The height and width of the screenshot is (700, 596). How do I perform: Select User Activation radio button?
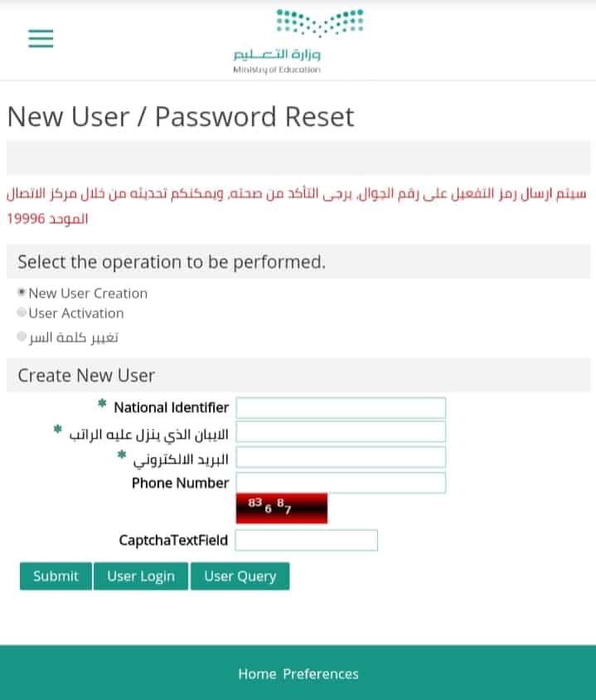point(21,312)
